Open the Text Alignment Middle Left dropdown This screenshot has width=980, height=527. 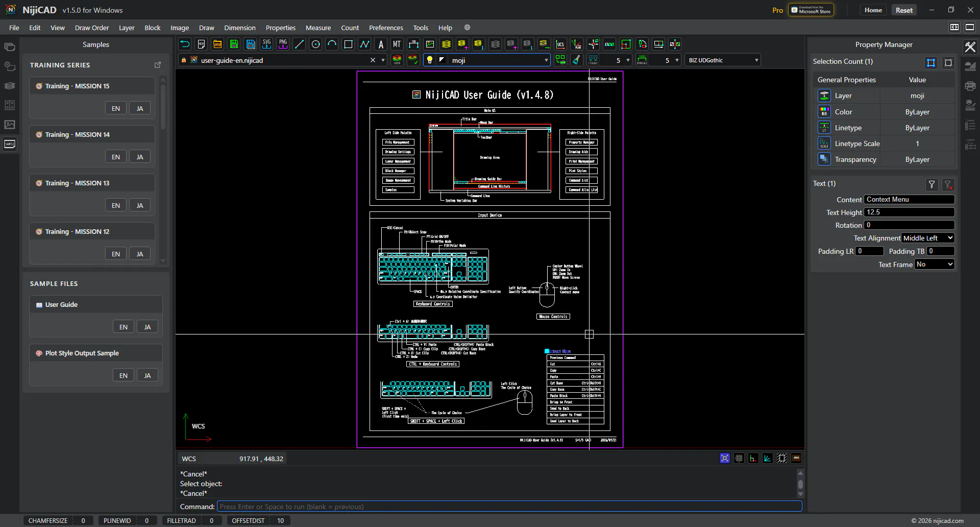(928, 238)
